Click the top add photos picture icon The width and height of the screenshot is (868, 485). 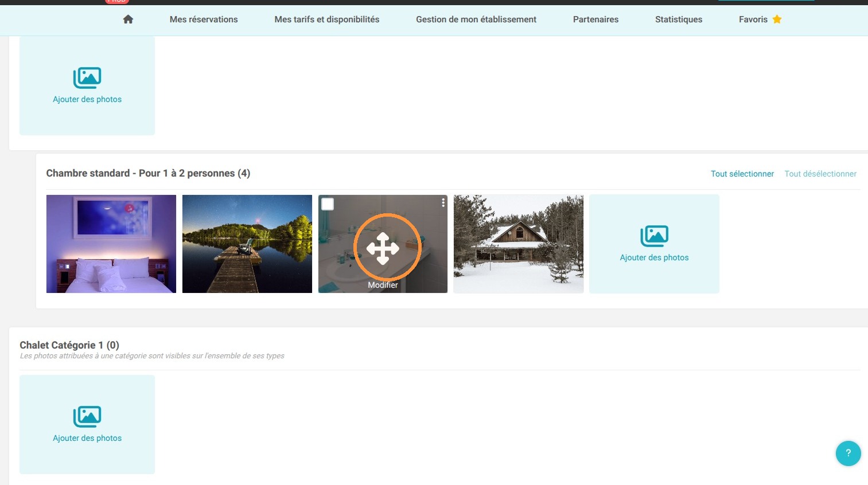[87, 78]
